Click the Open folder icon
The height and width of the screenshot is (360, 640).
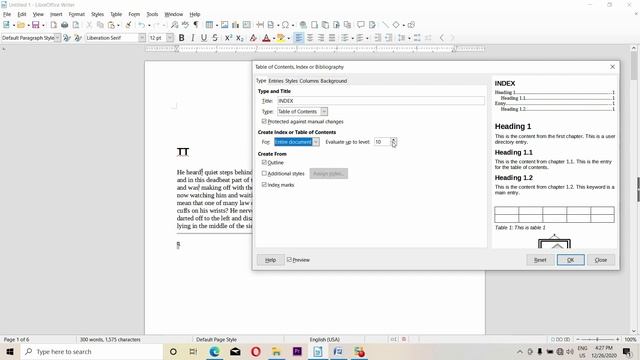(21, 25)
